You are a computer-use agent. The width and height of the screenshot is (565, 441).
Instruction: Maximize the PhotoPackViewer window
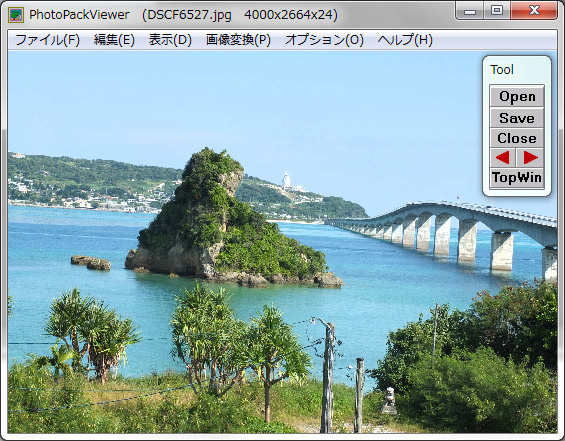[x=497, y=10]
